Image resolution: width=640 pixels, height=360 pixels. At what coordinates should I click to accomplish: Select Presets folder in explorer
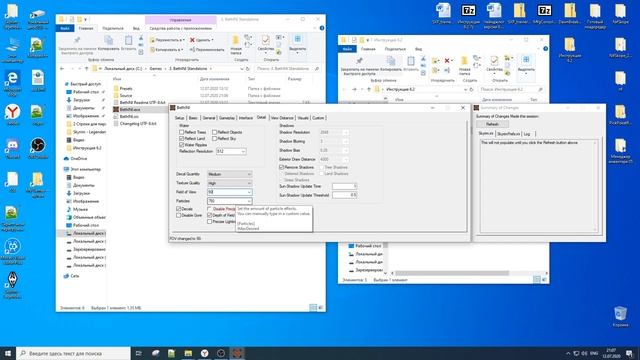[x=126, y=88]
